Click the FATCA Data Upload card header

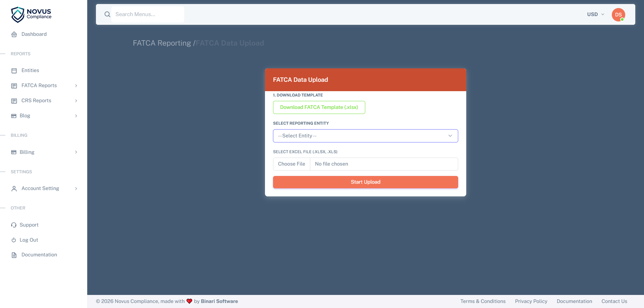pyautogui.click(x=365, y=80)
